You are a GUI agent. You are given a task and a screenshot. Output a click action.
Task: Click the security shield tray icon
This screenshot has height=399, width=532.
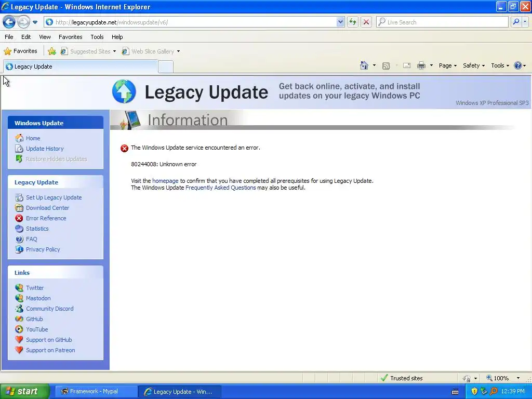tap(474, 392)
